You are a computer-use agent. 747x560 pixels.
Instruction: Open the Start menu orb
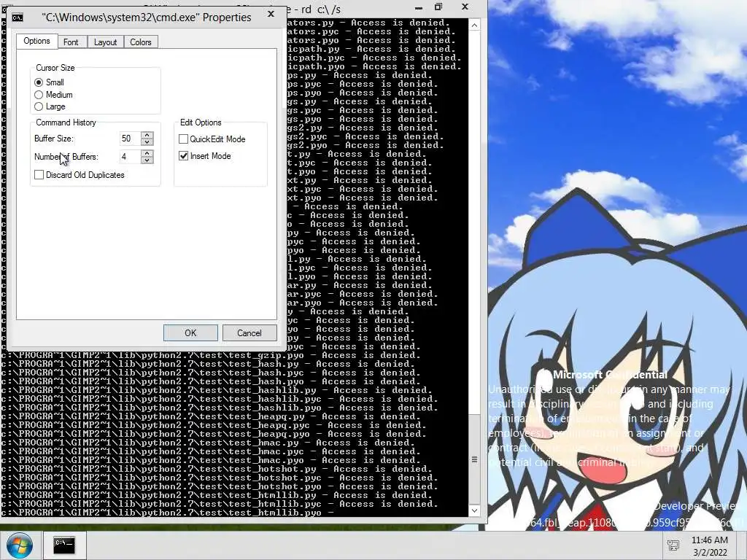[20, 545]
